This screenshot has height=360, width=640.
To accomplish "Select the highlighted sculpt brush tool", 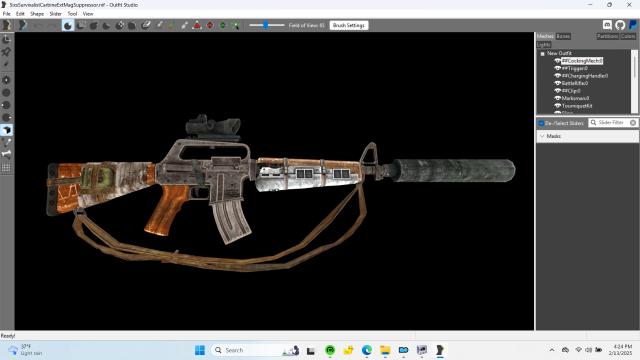I will coord(68,25).
